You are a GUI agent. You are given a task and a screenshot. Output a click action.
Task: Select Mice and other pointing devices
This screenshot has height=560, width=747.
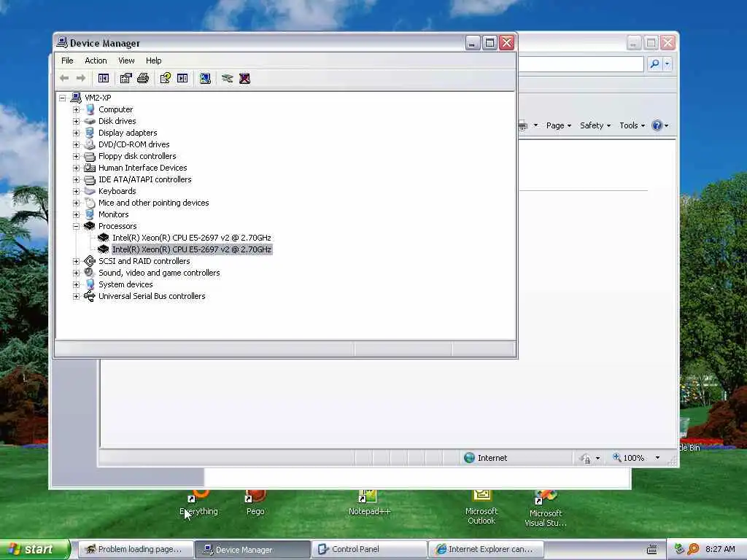pyautogui.click(x=153, y=203)
